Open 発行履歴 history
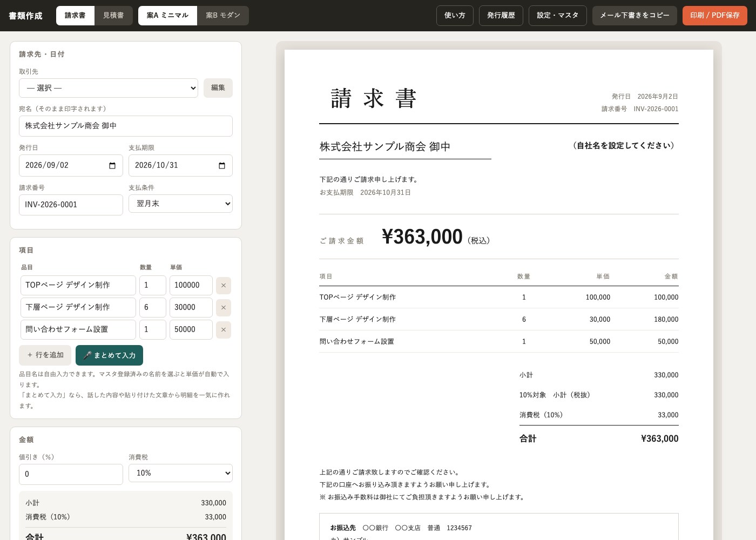 click(x=501, y=16)
